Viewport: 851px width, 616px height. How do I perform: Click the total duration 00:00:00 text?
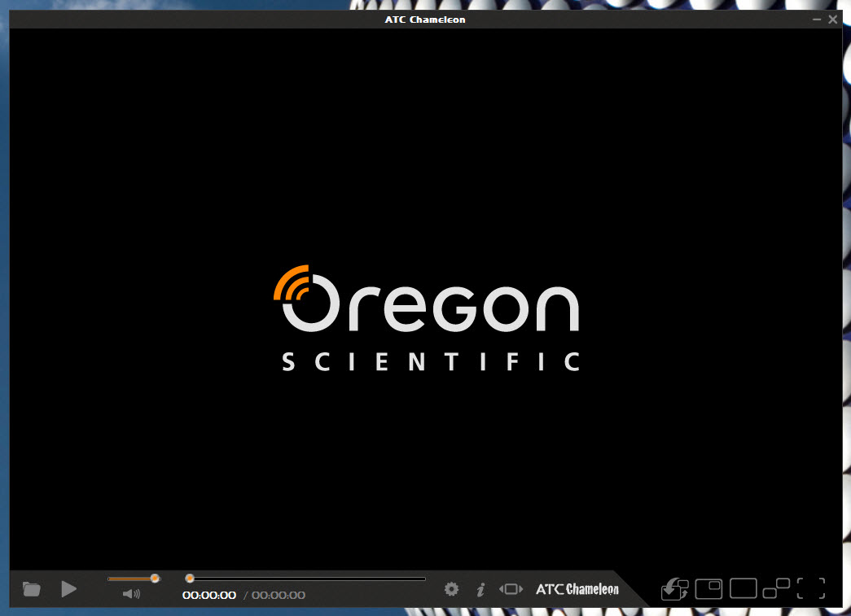(x=279, y=596)
